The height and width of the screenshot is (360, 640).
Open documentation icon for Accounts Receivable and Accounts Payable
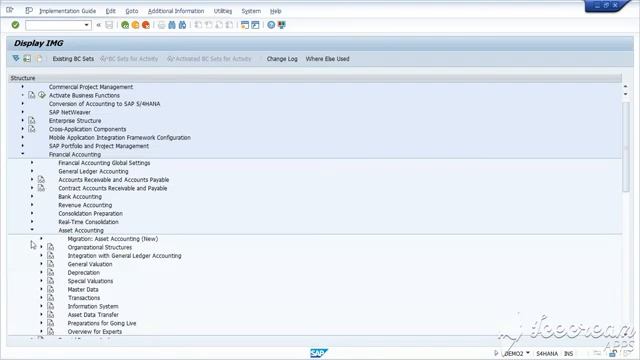pos(41,180)
